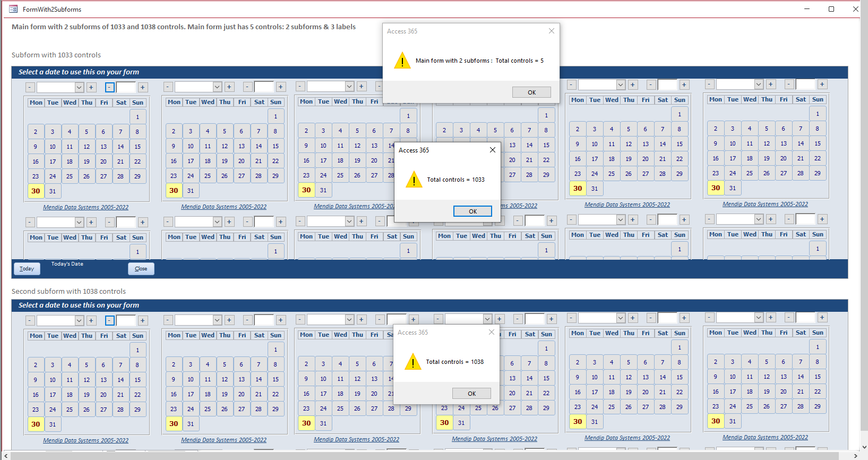Decrease month on first calendar in upper subform
The image size is (868, 460).
[x=30, y=87]
